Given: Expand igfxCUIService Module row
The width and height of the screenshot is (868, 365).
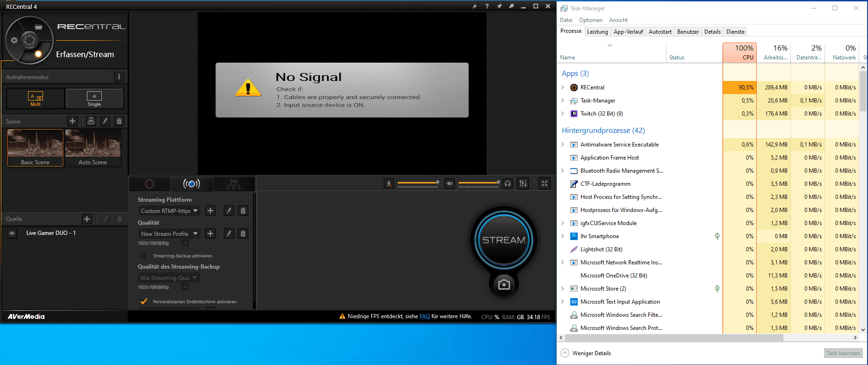Looking at the screenshot, I should click(x=563, y=223).
